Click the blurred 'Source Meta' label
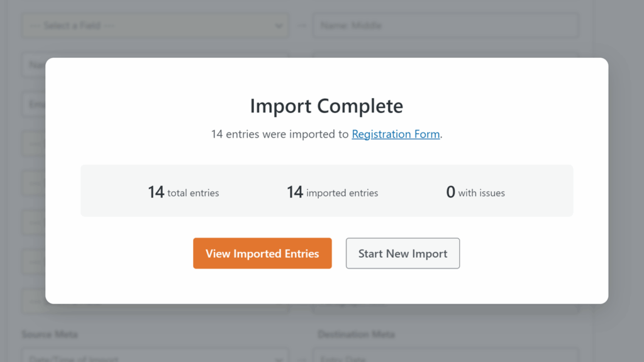The height and width of the screenshot is (362, 644). tap(50, 334)
